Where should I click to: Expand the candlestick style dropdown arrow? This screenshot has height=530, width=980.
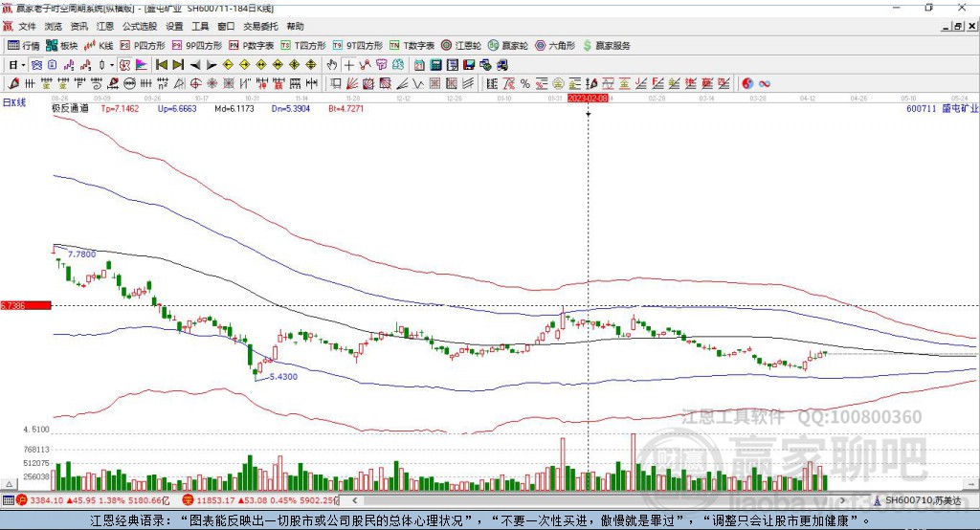click(x=111, y=65)
